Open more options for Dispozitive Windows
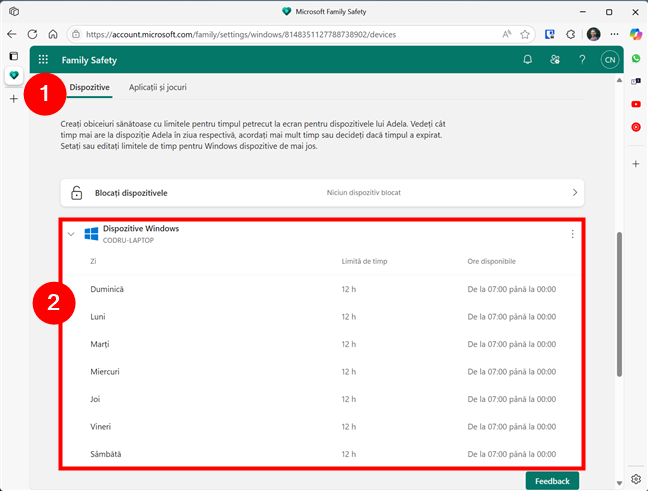Viewport: 648px width, 491px height. coord(572,234)
